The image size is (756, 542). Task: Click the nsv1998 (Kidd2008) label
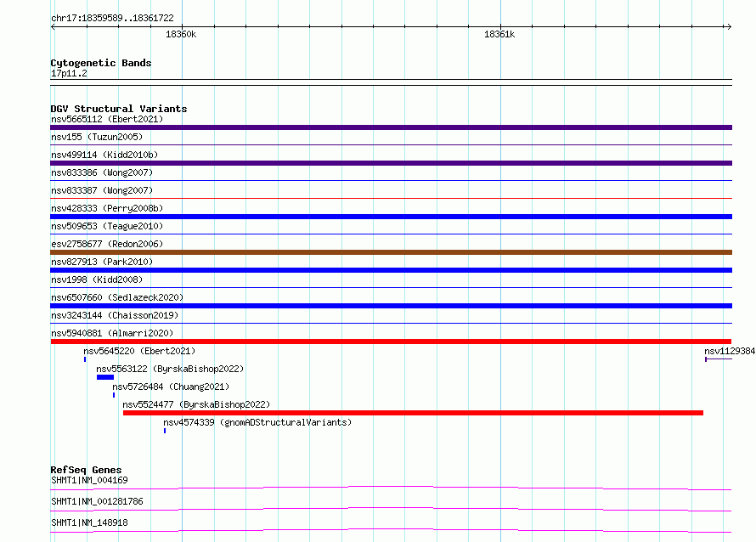click(97, 279)
